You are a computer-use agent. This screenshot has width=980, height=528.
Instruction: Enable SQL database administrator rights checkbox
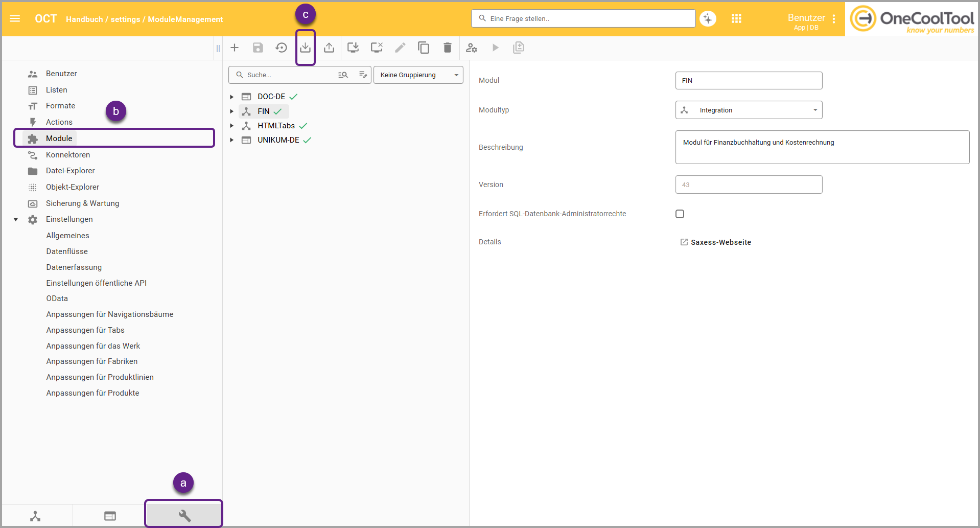(680, 214)
